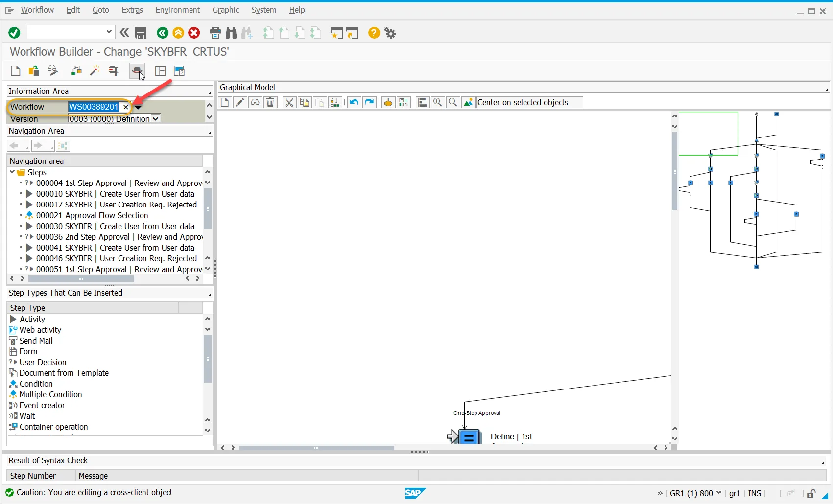Click the orange Exit icon

click(178, 33)
